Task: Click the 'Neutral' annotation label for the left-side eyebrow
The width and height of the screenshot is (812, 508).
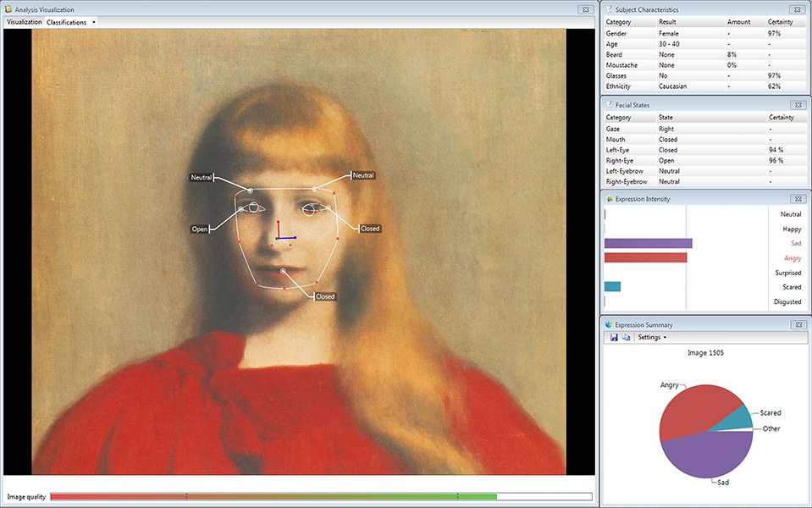Action: [202, 178]
